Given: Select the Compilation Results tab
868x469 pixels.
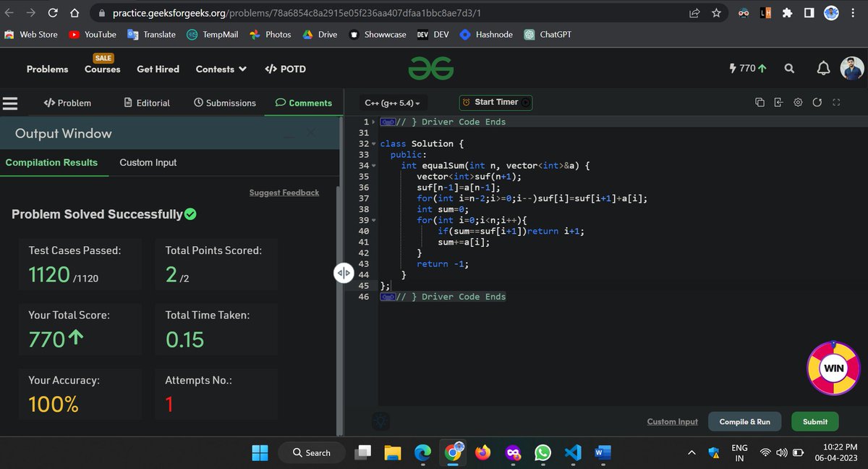Looking at the screenshot, I should click(x=51, y=162).
